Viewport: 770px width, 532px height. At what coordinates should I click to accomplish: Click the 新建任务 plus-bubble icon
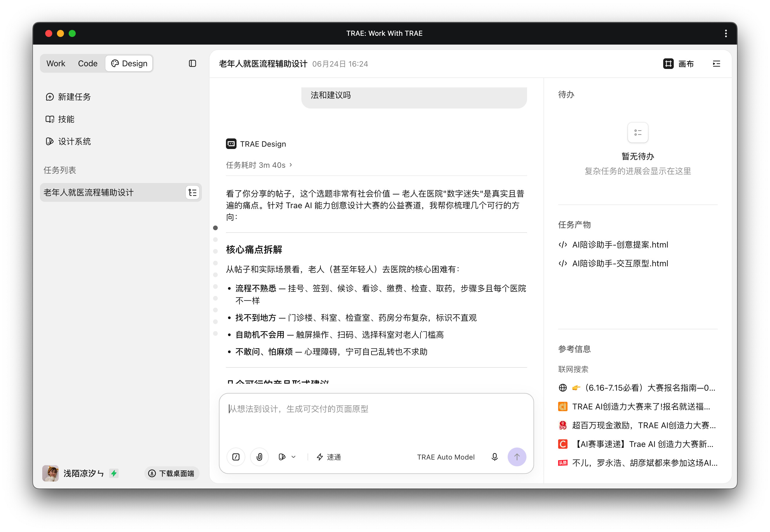(50, 97)
